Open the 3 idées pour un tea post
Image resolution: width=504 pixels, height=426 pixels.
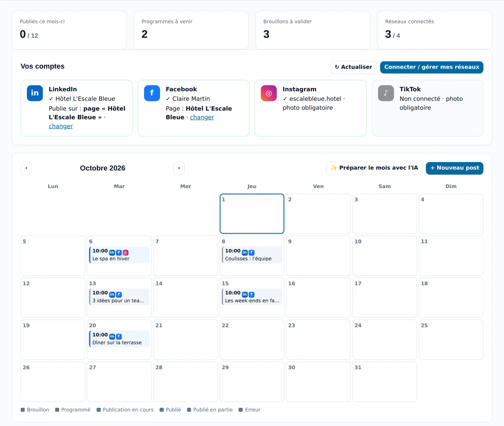pos(119,296)
